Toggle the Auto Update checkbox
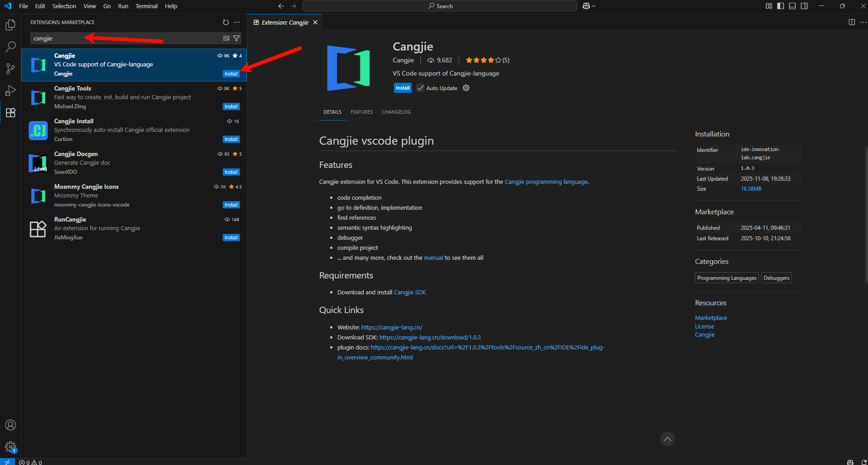Viewport: 868px width, 465px height. [x=420, y=88]
